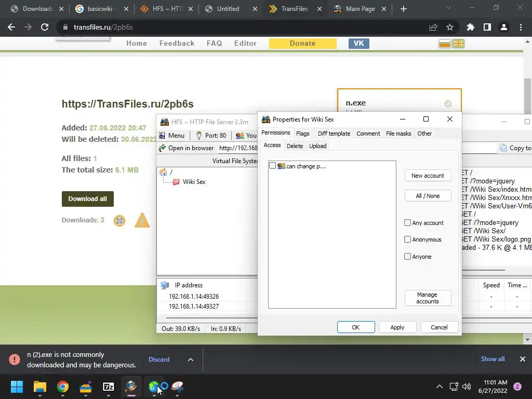This screenshot has height=399, width=532.
Task: Open the Chrome extensions puzzle icon
Action: tap(471, 27)
